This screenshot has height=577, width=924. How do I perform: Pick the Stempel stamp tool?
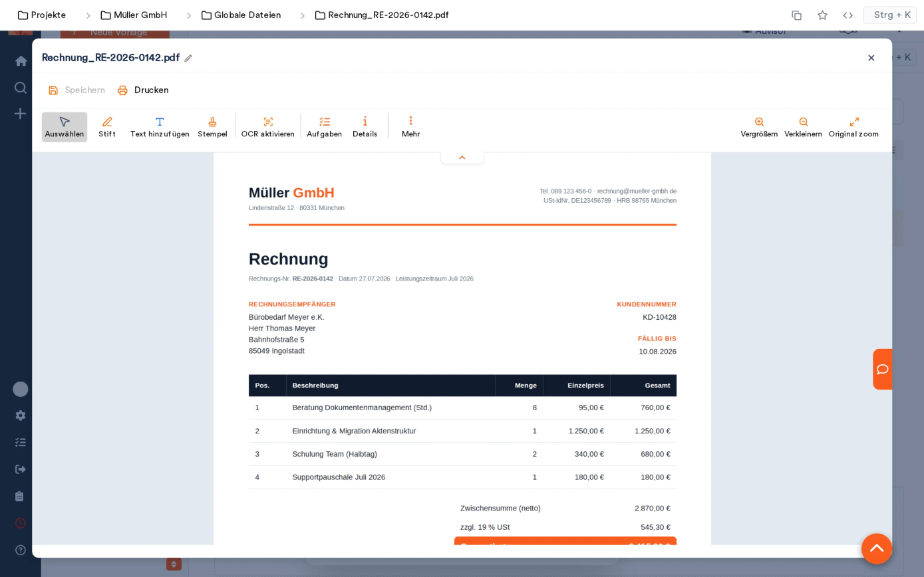pos(212,127)
